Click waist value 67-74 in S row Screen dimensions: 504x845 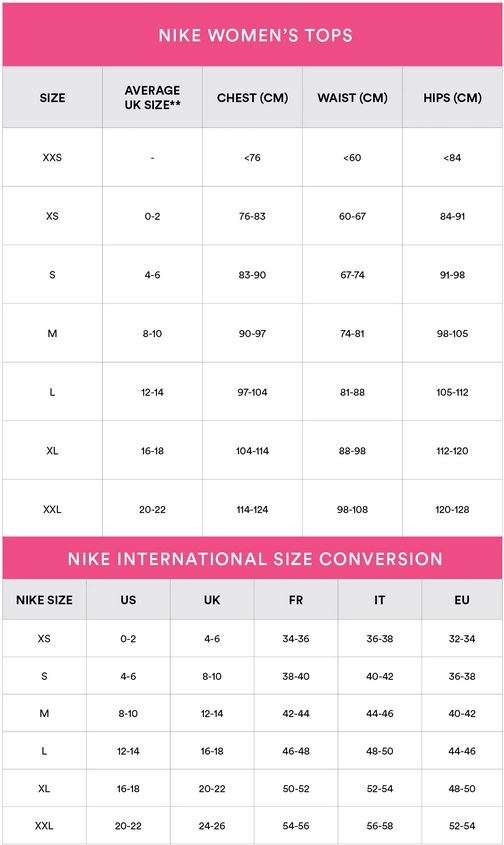[x=353, y=275]
